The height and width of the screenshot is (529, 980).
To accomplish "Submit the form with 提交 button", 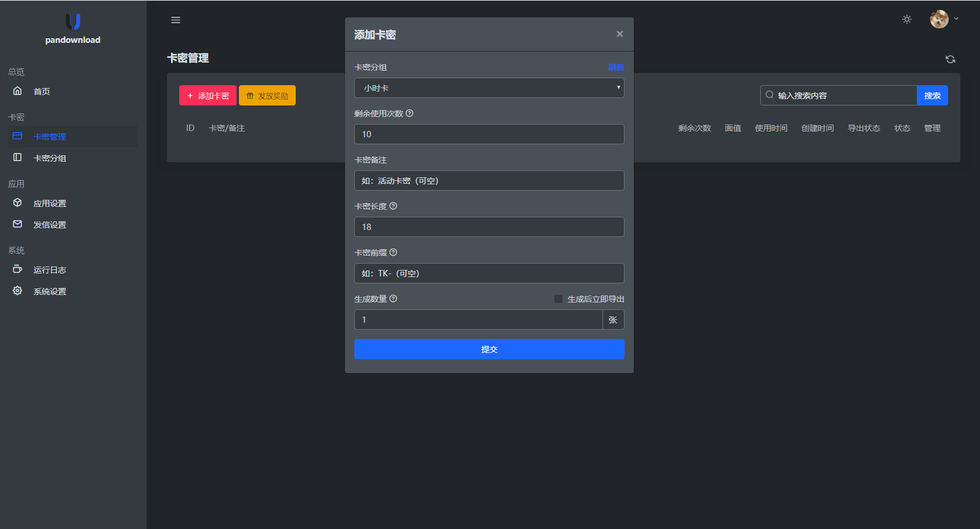I will (489, 349).
